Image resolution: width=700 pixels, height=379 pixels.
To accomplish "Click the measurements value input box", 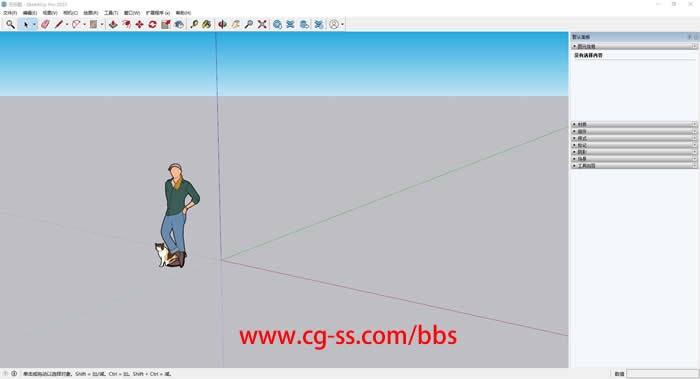I will point(662,374).
